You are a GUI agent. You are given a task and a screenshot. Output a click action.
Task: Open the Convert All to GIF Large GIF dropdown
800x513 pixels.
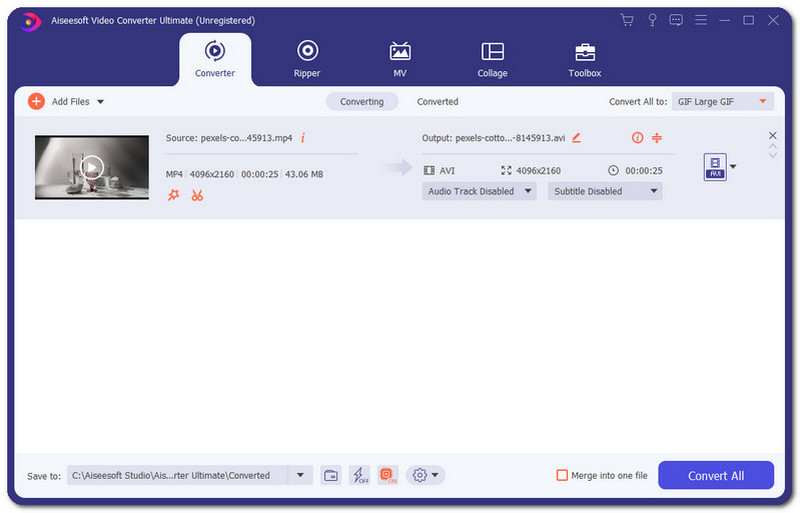pyautogui.click(x=722, y=102)
